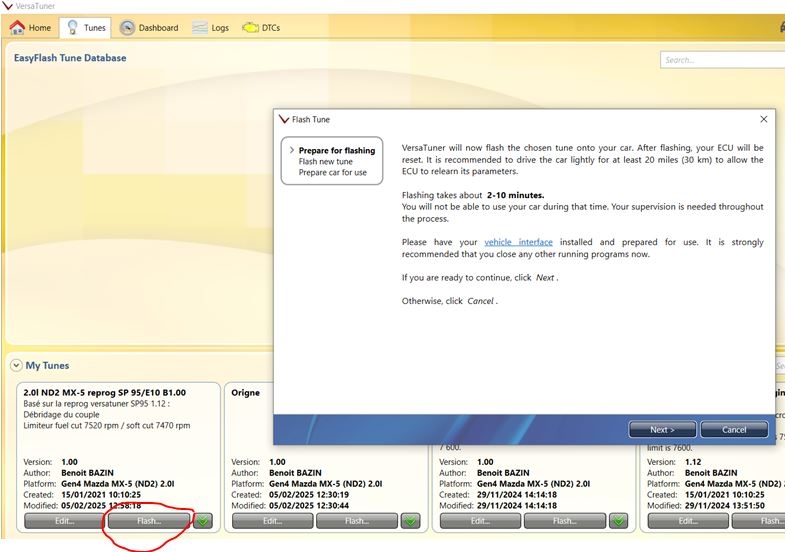Click the '2.0l ND2 MX-5 reprog SP 95/E10 B1.00' title
The image size is (785, 552).
[105, 393]
